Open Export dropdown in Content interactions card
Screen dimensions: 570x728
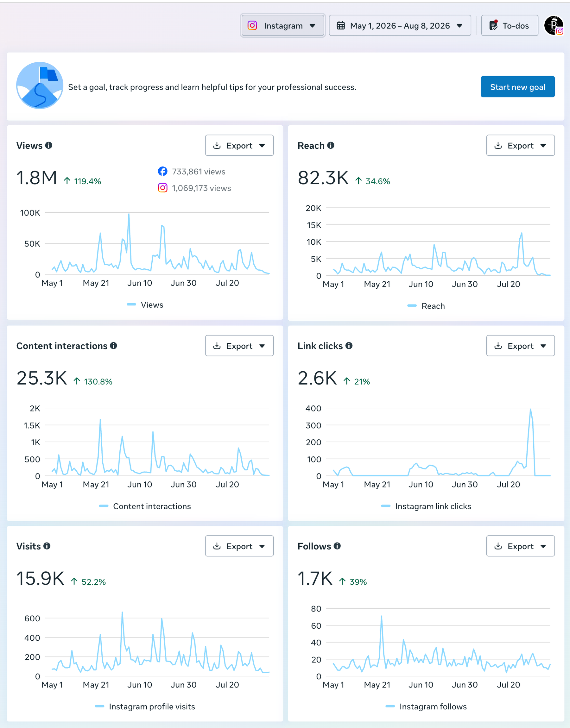[x=239, y=346]
